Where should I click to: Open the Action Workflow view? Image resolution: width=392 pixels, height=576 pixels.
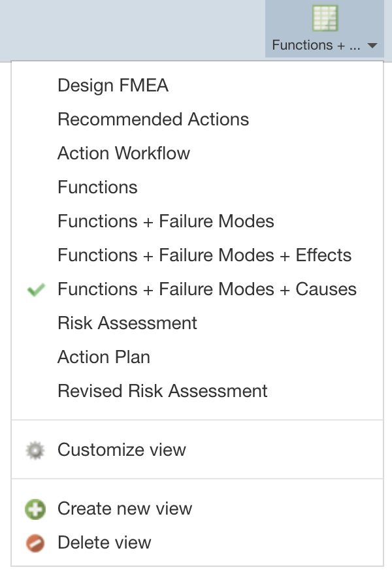point(123,153)
